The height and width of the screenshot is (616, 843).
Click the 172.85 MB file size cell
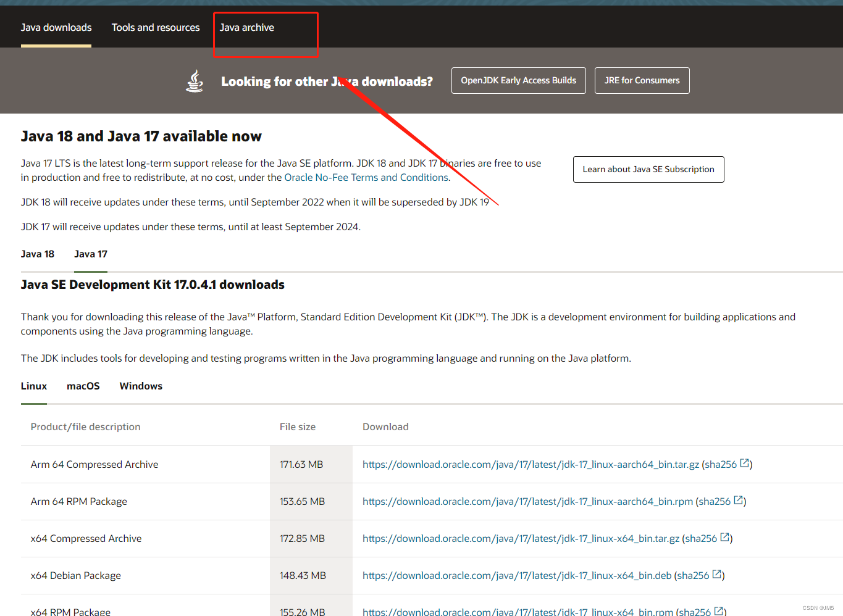311,539
